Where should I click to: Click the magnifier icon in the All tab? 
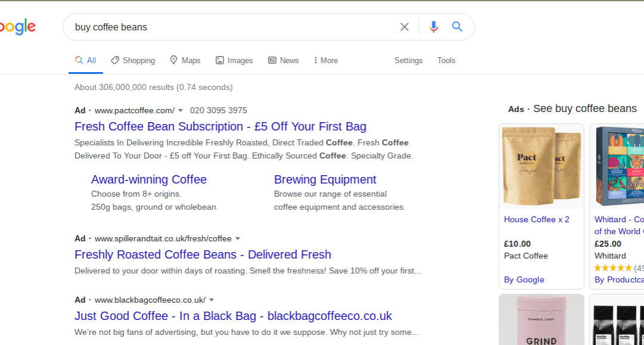[79, 60]
